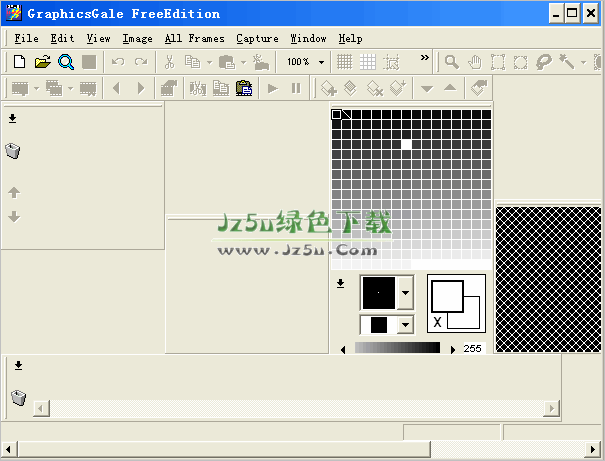Click the delete layer icon with X

374,88
